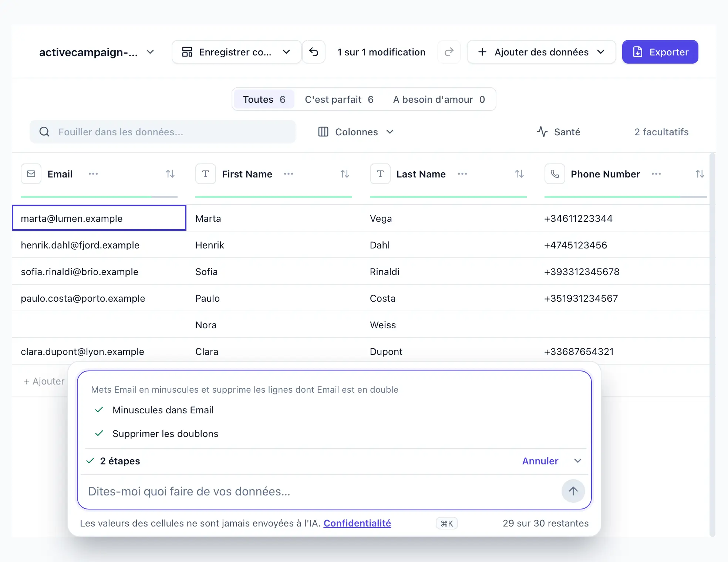Click the First Name column text type icon
Image resolution: width=728 pixels, height=562 pixels.
pos(206,174)
